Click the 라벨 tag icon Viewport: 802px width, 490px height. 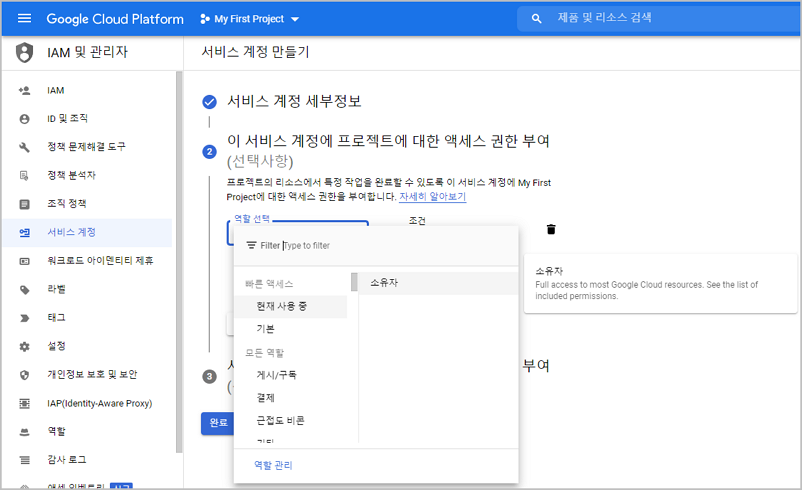click(24, 290)
